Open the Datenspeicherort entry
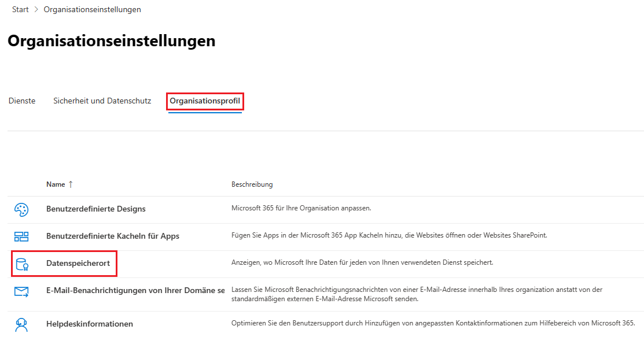644x337 pixels. [x=78, y=264]
